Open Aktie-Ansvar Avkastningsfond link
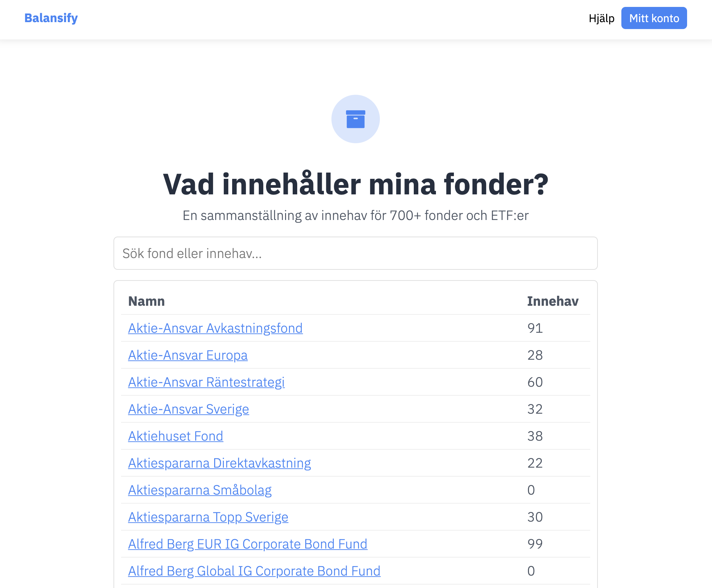712x588 pixels. tap(215, 328)
